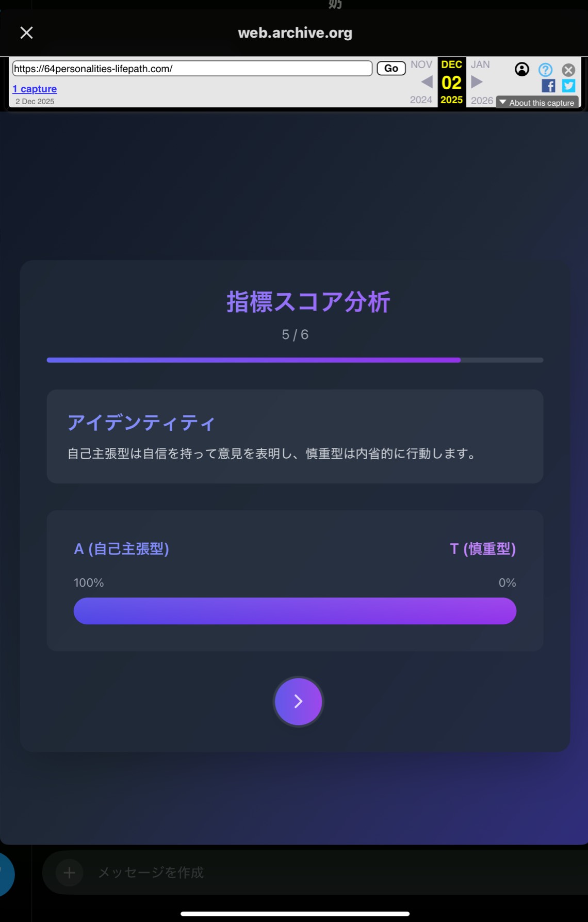Click the previous capture arrow beside NOV
The height and width of the screenshot is (922, 588).
coord(427,83)
